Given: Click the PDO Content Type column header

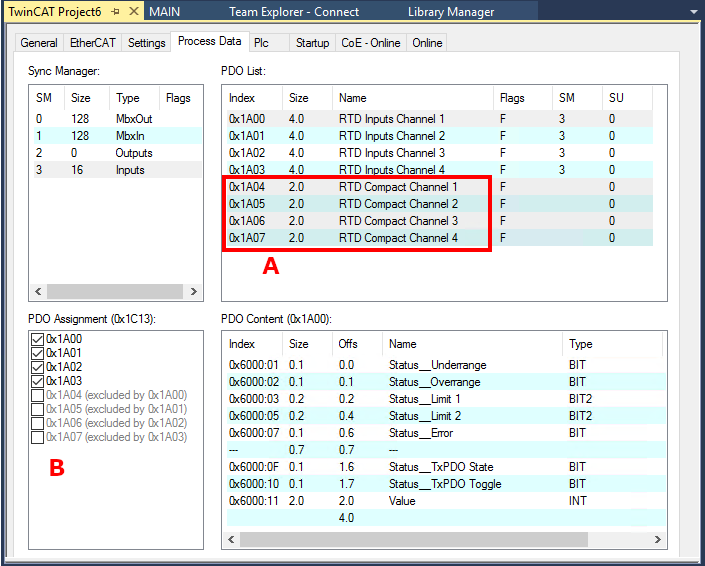Looking at the screenshot, I should pyautogui.click(x=612, y=344).
